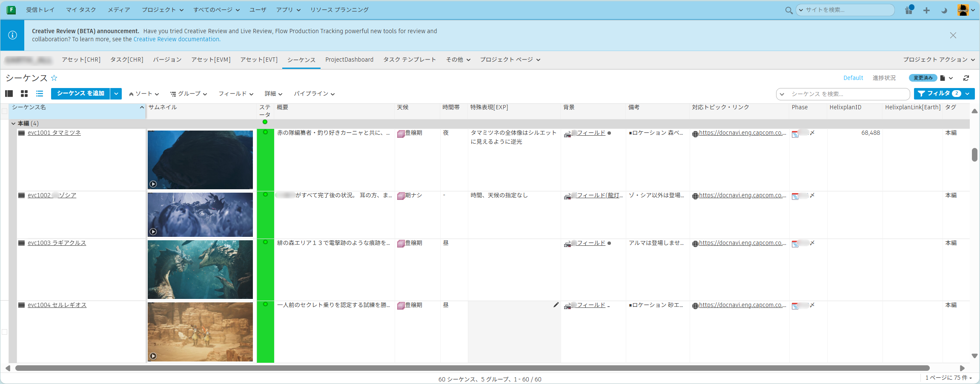The width and height of the screenshot is (980, 384).
Task: Switch to thumbnail grid view
Action: click(24, 94)
